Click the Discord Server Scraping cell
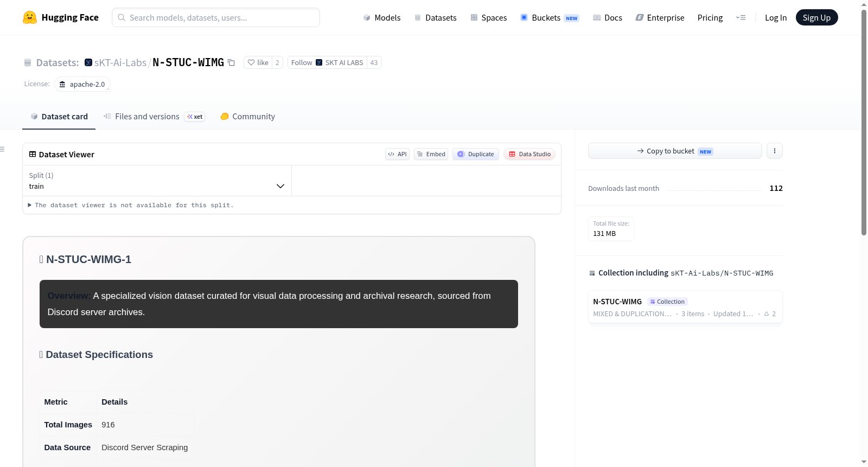Screen dimensions: 868x467 point(145,447)
